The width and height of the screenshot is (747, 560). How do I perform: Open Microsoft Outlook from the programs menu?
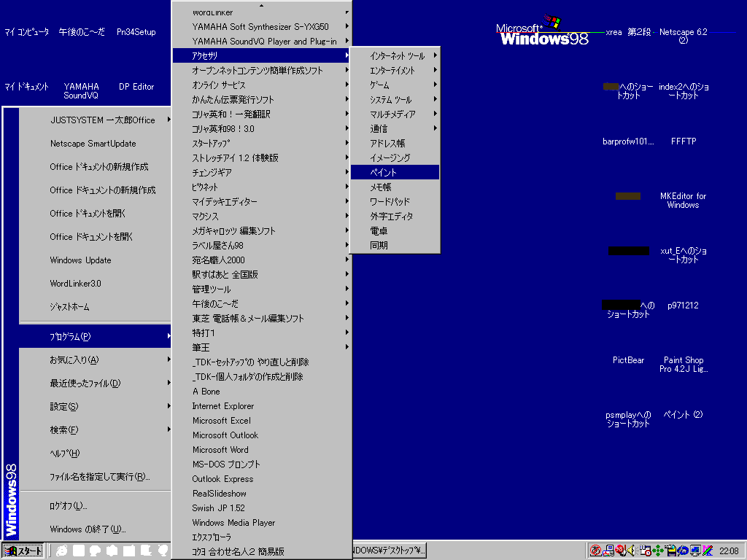pyautogui.click(x=262, y=435)
